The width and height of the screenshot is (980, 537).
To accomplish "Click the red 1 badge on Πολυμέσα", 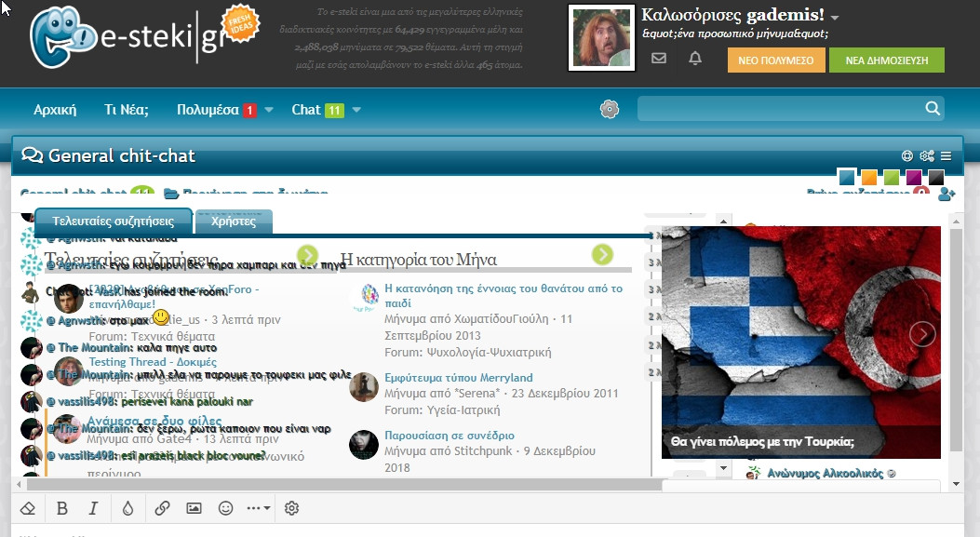I will point(249,110).
